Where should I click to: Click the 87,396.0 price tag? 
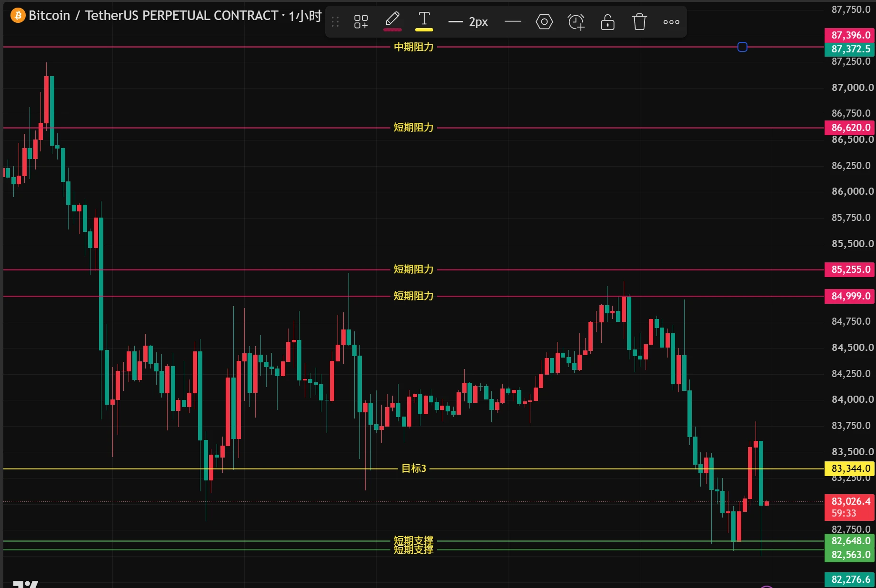[x=850, y=35]
